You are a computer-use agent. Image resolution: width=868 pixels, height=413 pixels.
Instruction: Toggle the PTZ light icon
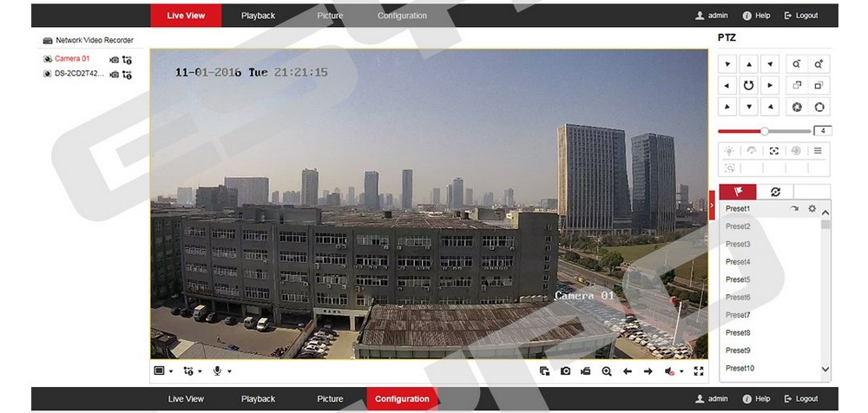[729, 150]
